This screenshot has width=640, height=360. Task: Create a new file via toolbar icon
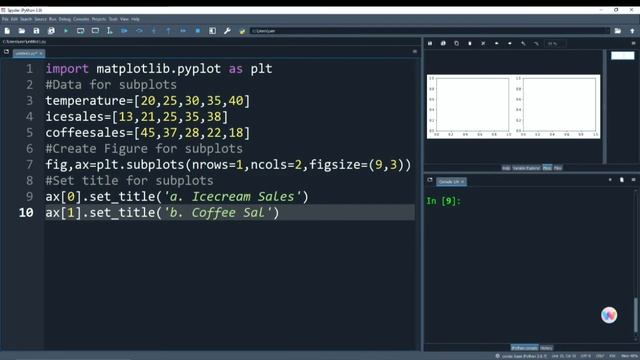click(7, 31)
